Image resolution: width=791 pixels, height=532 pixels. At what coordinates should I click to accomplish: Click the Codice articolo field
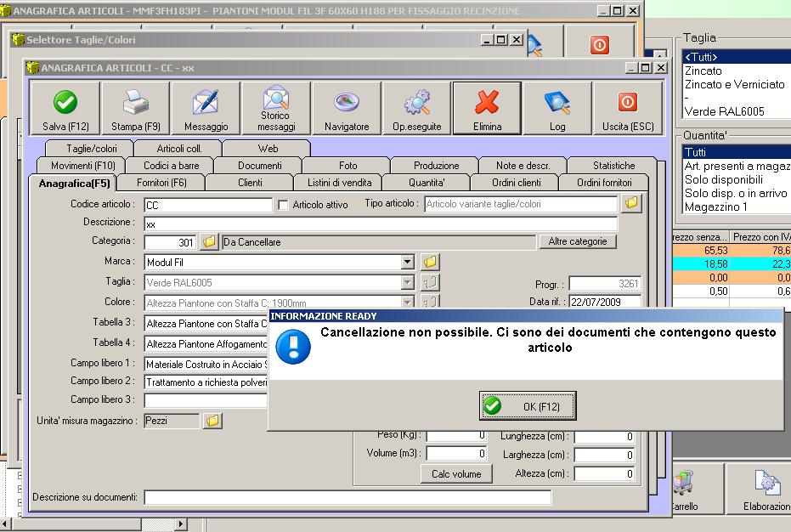point(208,205)
